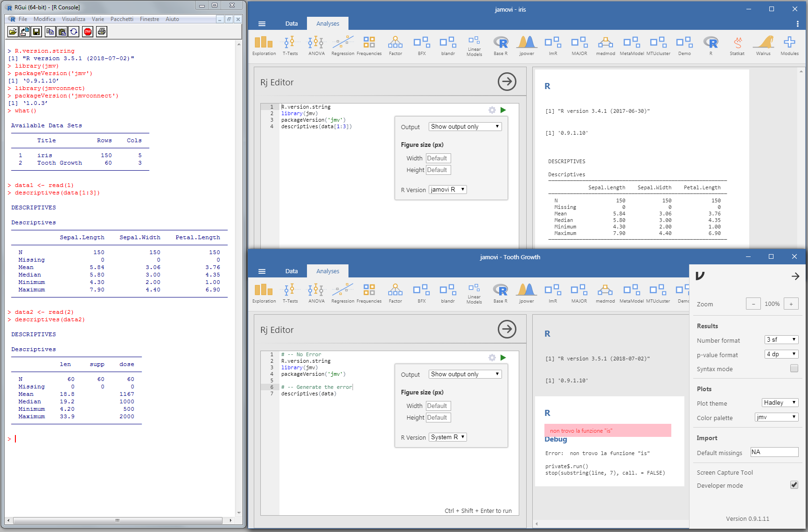Open medmod module in iris window
This screenshot has width=808, height=532.
(606, 46)
